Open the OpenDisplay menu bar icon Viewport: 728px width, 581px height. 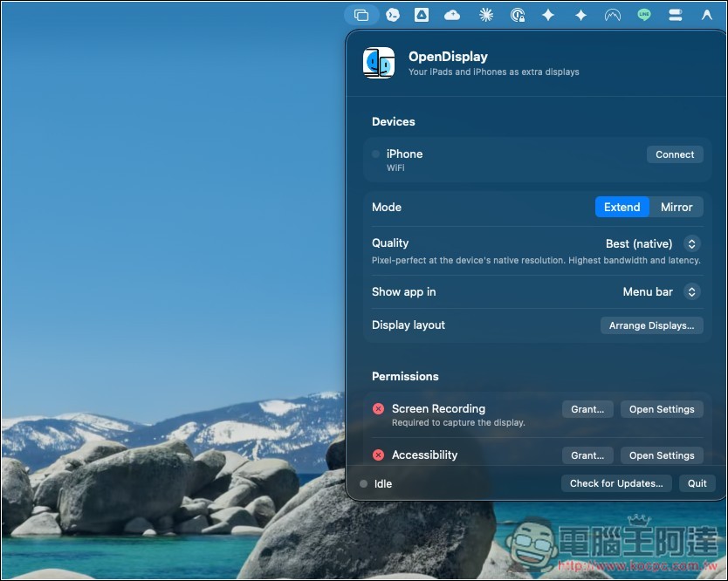pyautogui.click(x=361, y=16)
